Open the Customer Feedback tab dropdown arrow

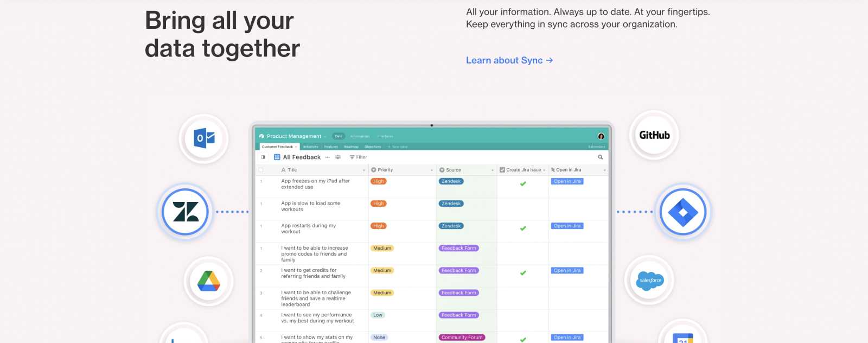(x=296, y=147)
